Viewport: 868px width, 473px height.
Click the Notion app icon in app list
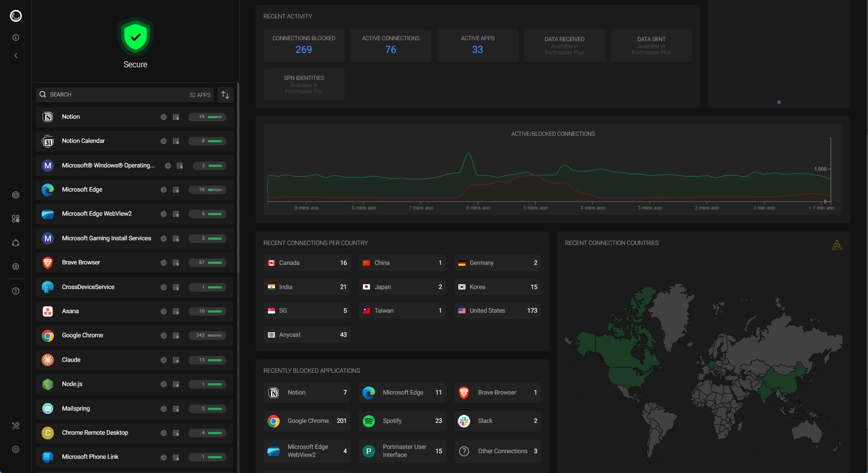(48, 116)
